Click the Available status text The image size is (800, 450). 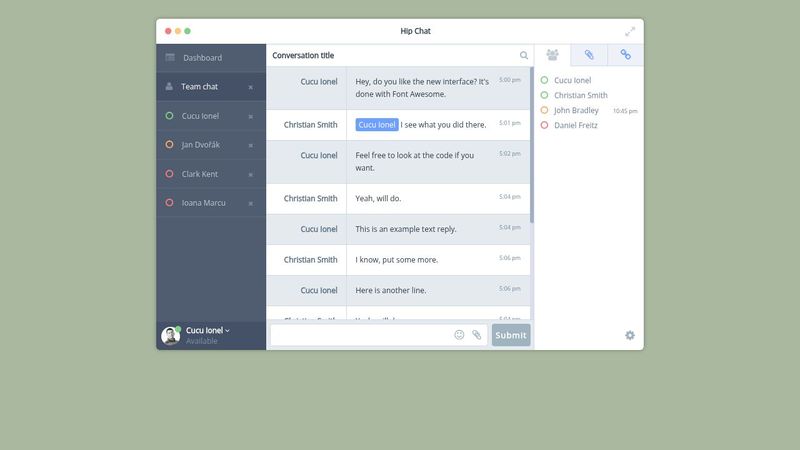click(x=202, y=341)
